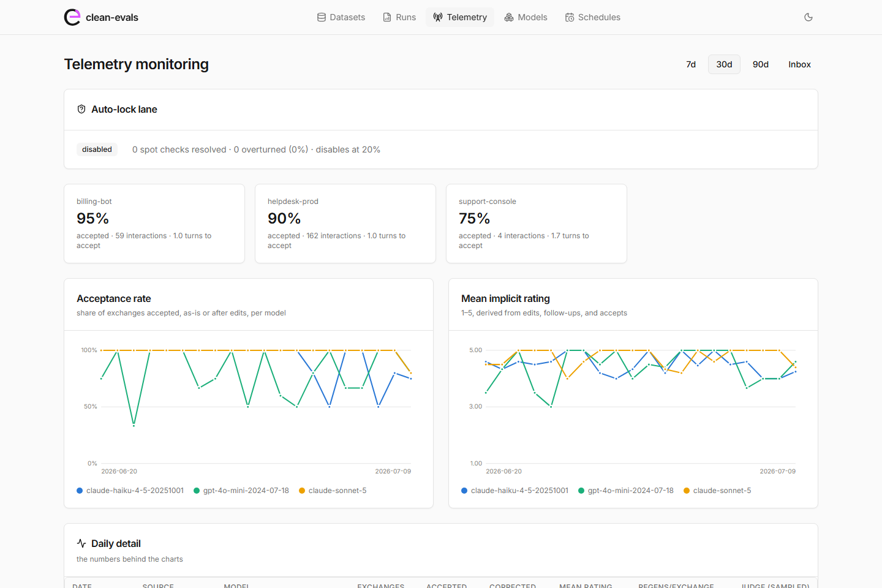The width and height of the screenshot is (882, 588).
Task: Click the 75% value on support-console card
Action: 475,219
